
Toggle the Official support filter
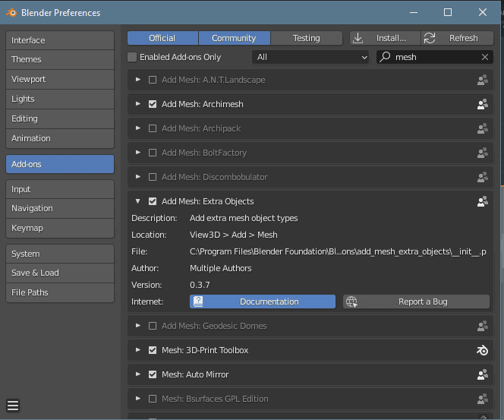pos(162,38)
